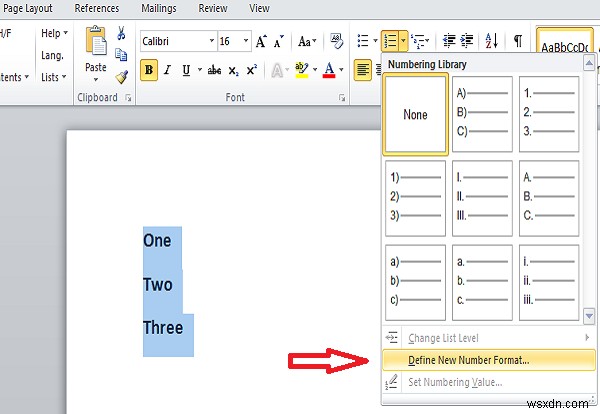Apply the AaBbCcDc Normal style
Screen dimensions: 600x414
pyautogui.click(x=564, y=41)
